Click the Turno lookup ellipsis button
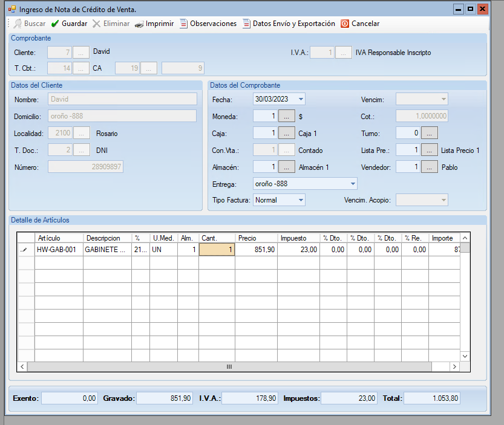Image resolution: width=504 pixels, height=425 pixels. point(430,133)
